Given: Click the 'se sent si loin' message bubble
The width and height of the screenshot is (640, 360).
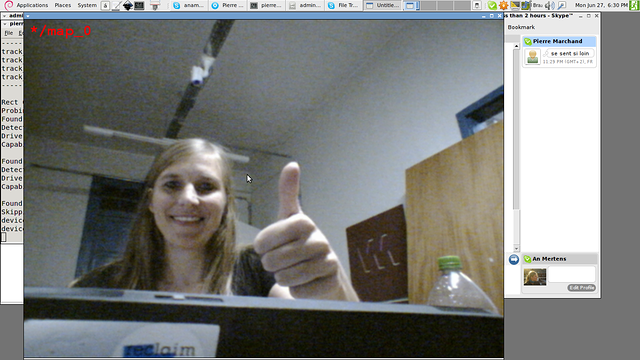Looking at the screenshot, I should 570,53.
